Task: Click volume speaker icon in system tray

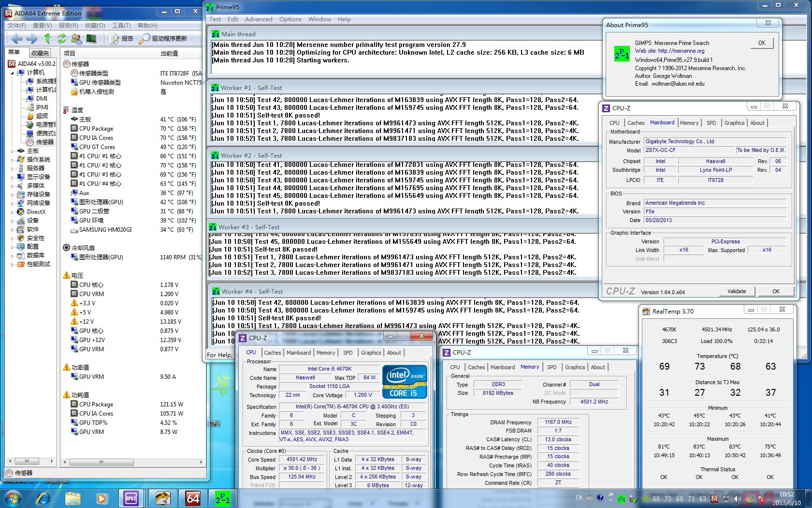Action: click(738, 498)
